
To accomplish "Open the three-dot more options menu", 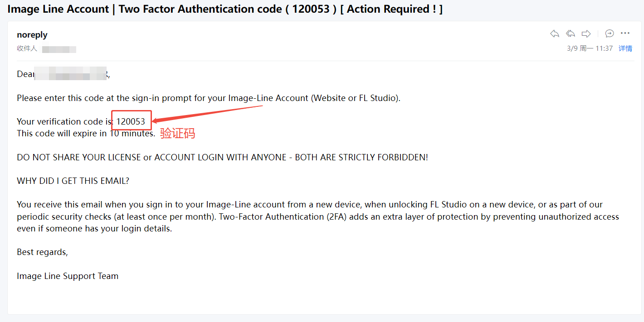I will [x=625, y=34].
